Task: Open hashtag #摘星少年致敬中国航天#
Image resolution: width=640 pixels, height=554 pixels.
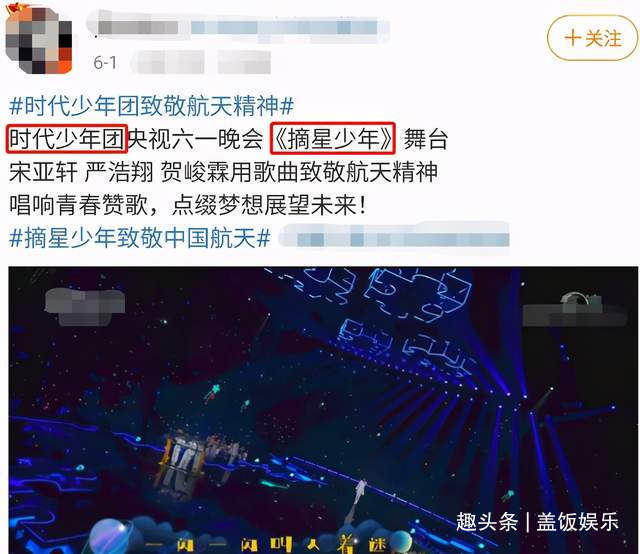Action: pyautogui.click(x=140, y=238)
